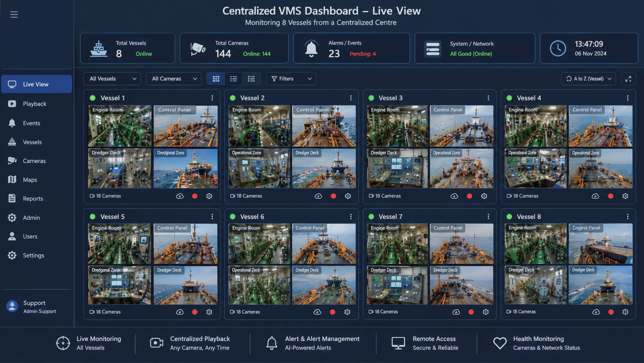Viewport: 644px width, 363px height.
Task: Click Vessel 8 cloud download icon
Action: click(596, 312)
